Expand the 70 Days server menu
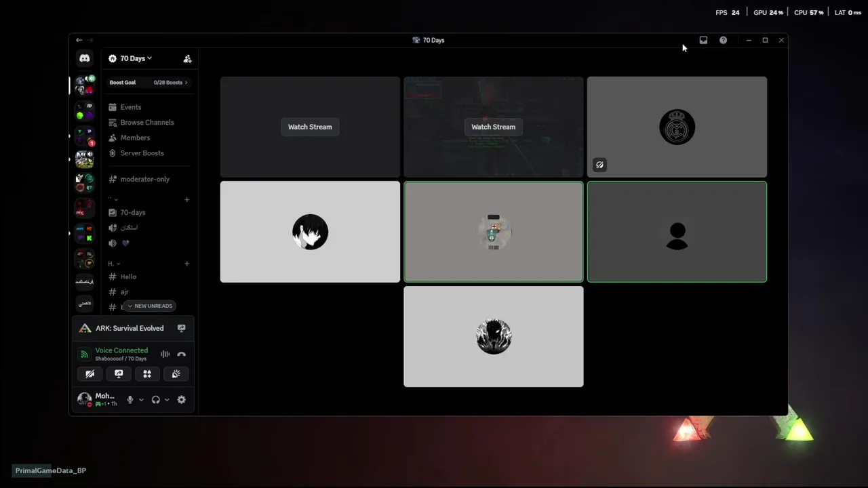 pyautogui.click(x=130, y=58)
